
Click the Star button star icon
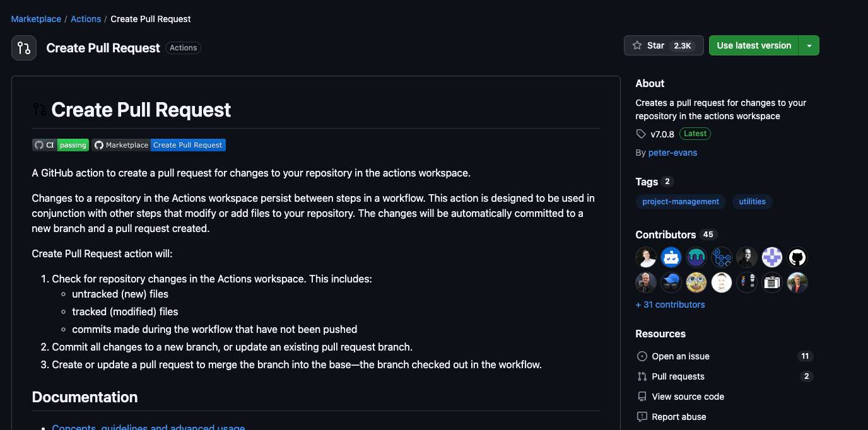click(x=637, y=45)
